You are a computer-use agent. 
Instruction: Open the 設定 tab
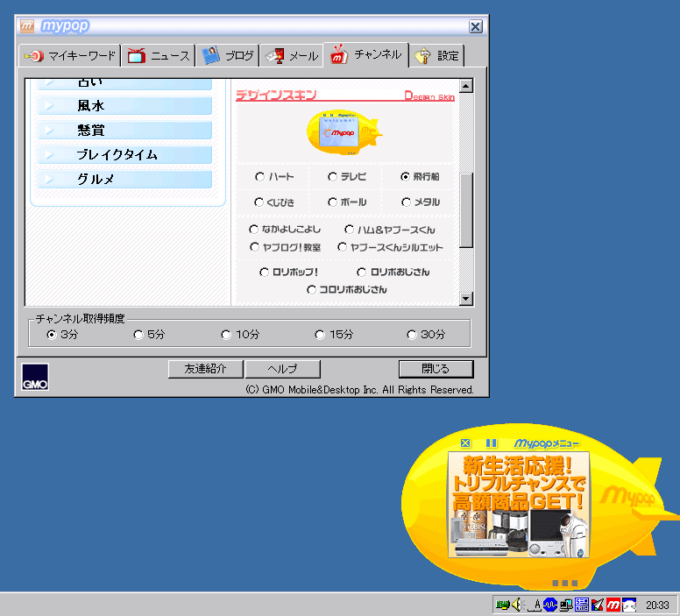[436, 56]
